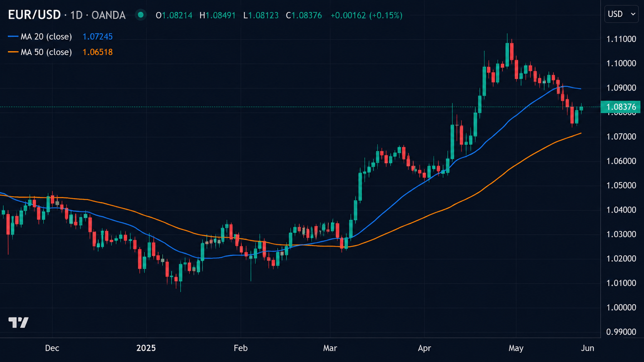
Task: Click the Dec label on time axis
Action: pyautogui.click(x=52, y=348)
